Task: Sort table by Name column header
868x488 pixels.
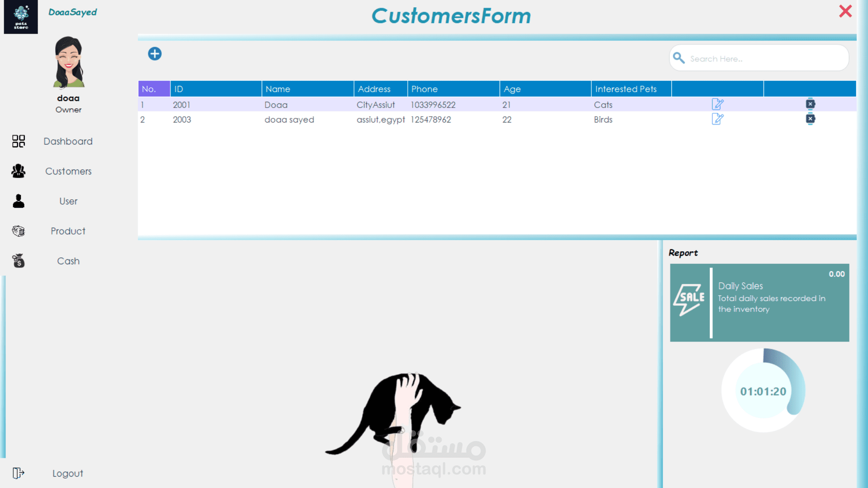Action: 307,89
